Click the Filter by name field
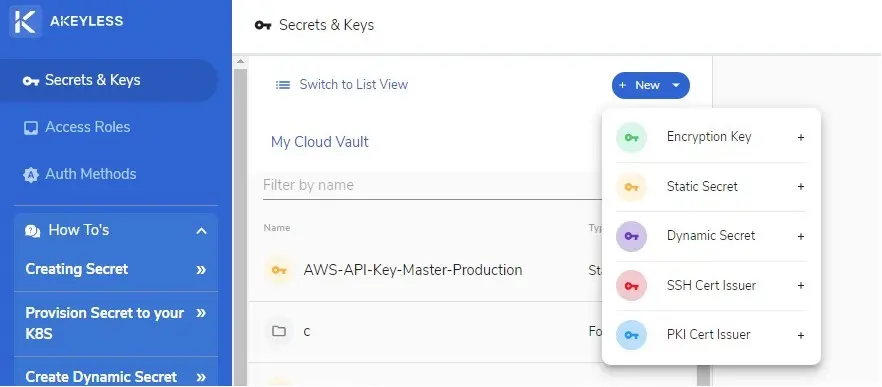 pyautogui.click(x=432, y=186)
